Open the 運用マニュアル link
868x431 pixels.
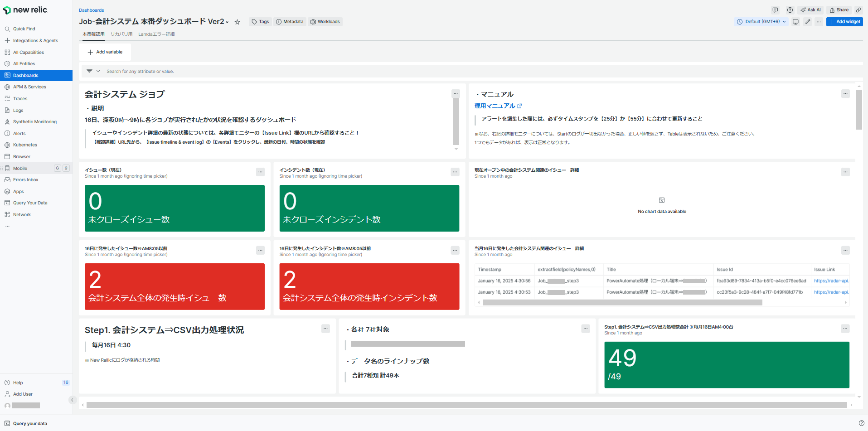[495, 106]
